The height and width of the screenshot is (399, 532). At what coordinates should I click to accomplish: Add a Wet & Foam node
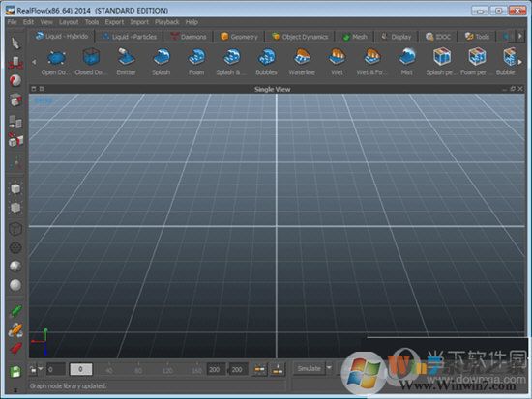pos(371,63)
